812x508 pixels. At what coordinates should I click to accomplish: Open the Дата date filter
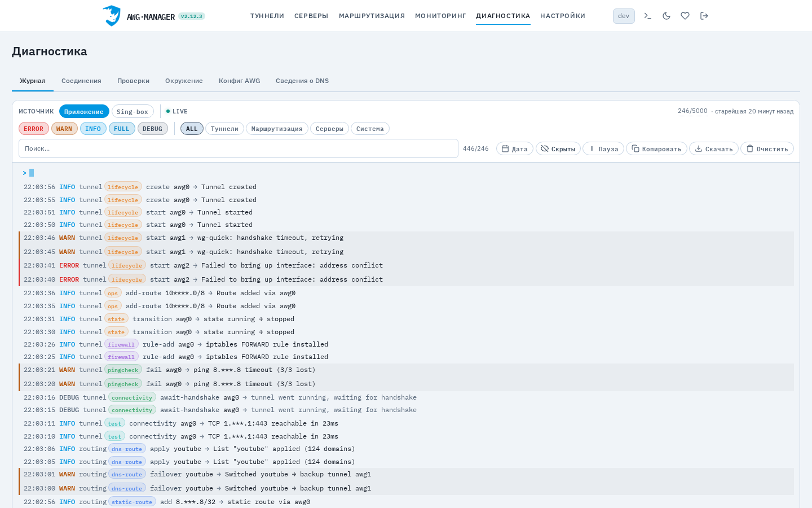[515, 148]
